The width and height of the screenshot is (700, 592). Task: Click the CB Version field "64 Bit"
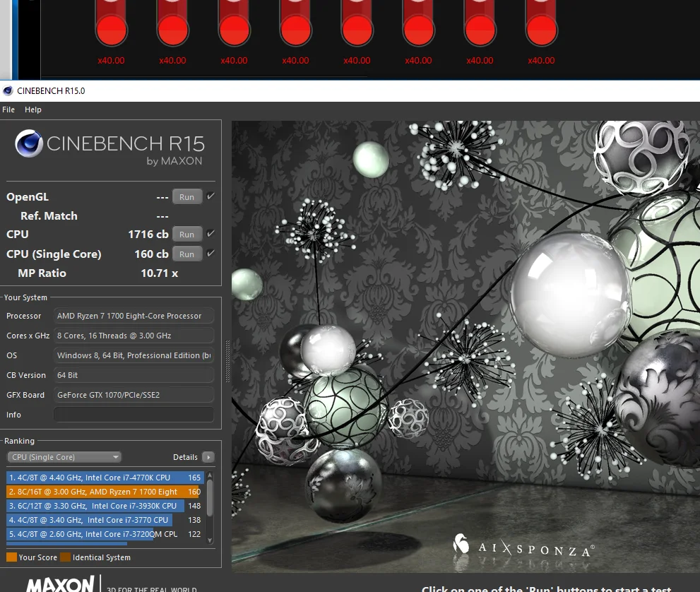pos(134,375)
